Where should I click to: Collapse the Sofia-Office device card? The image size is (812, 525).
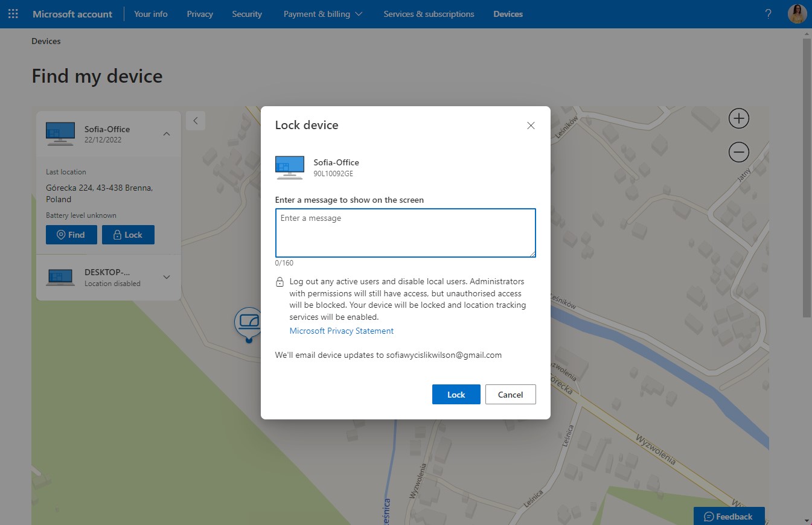pos(167,134)
